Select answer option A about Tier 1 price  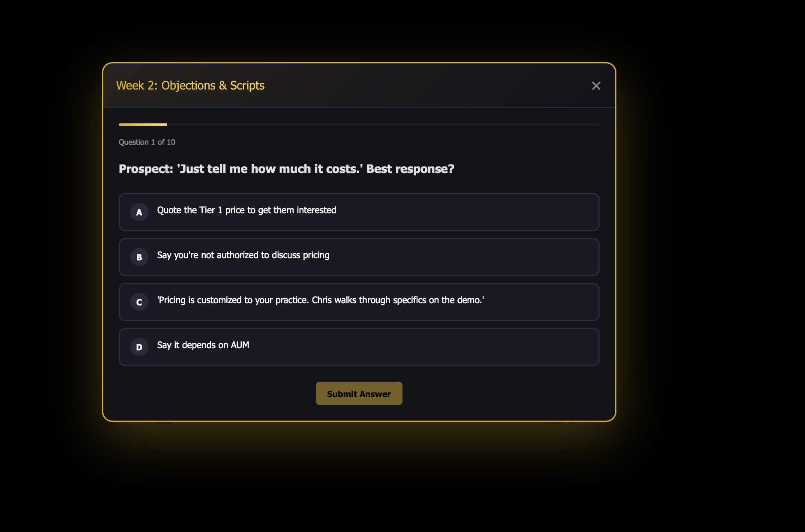(359, 212)
